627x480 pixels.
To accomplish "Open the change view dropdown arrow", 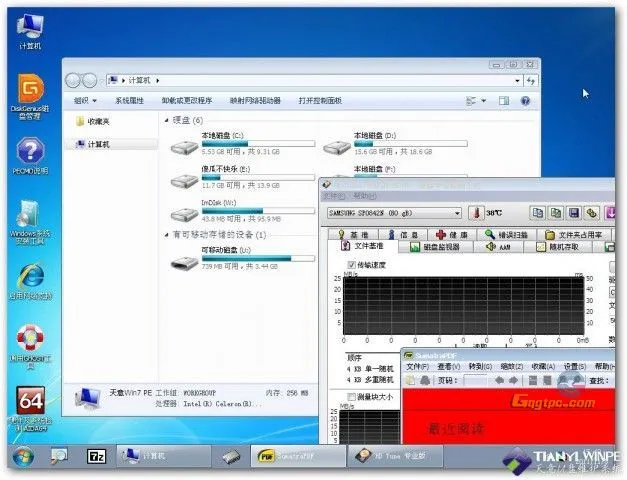I will coord(483,100).
